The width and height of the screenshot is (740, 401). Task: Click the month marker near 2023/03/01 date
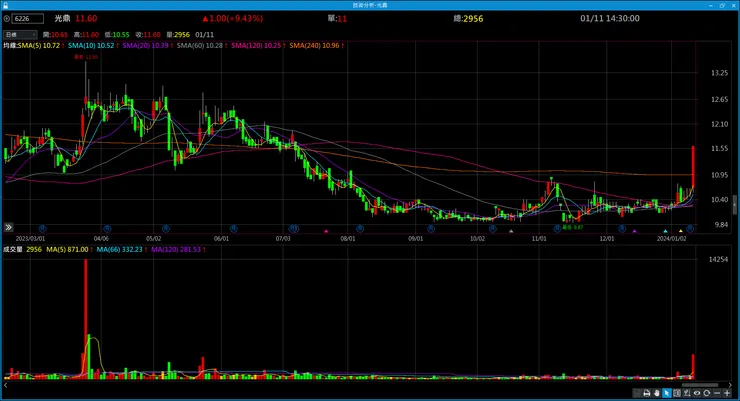pos(42,229)
